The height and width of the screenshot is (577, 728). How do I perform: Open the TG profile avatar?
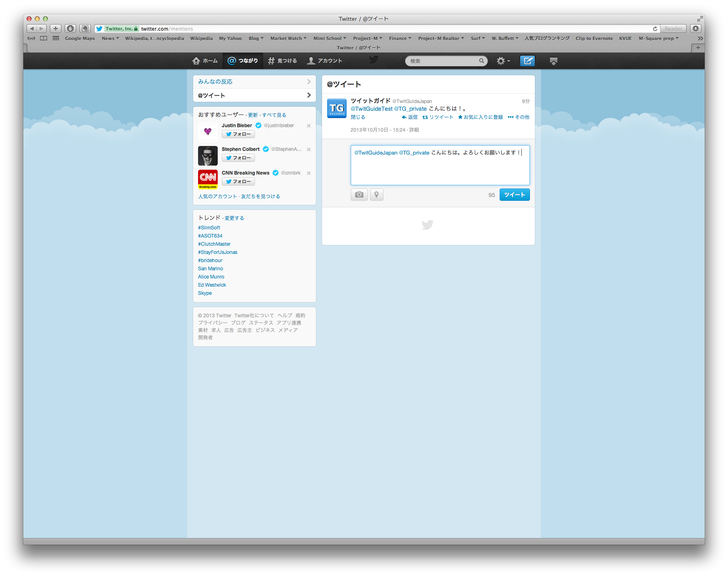point(337,108)
